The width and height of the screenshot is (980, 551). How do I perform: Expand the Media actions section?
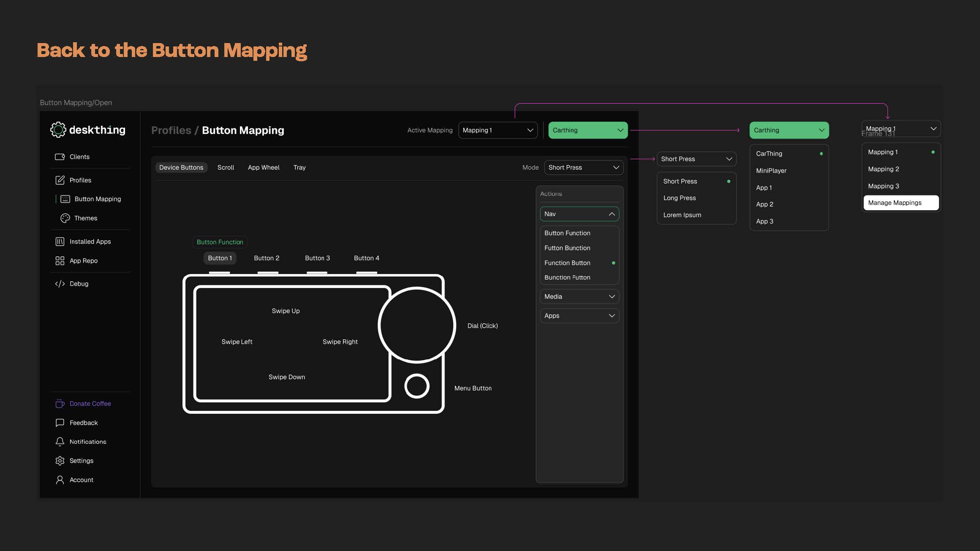click(x=579, y=296)
